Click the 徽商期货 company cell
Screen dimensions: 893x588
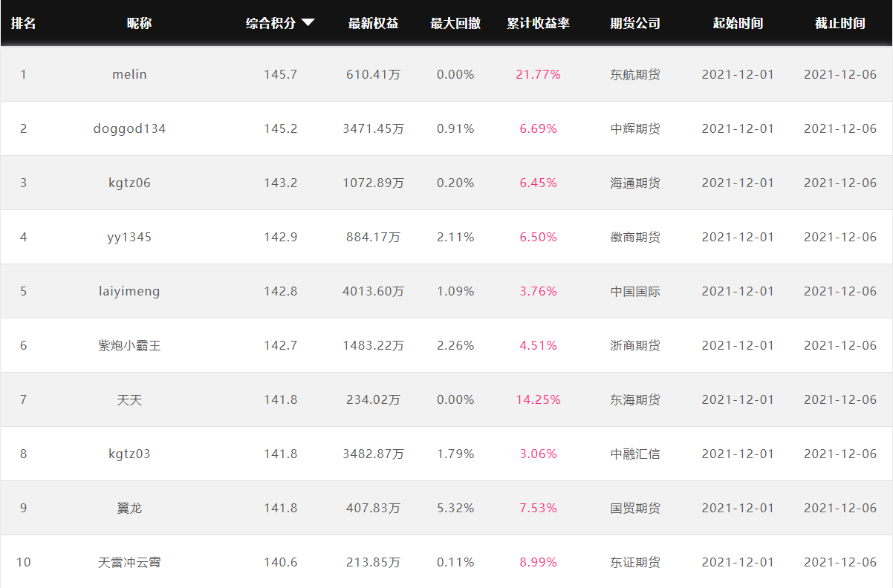click(635, 237)
